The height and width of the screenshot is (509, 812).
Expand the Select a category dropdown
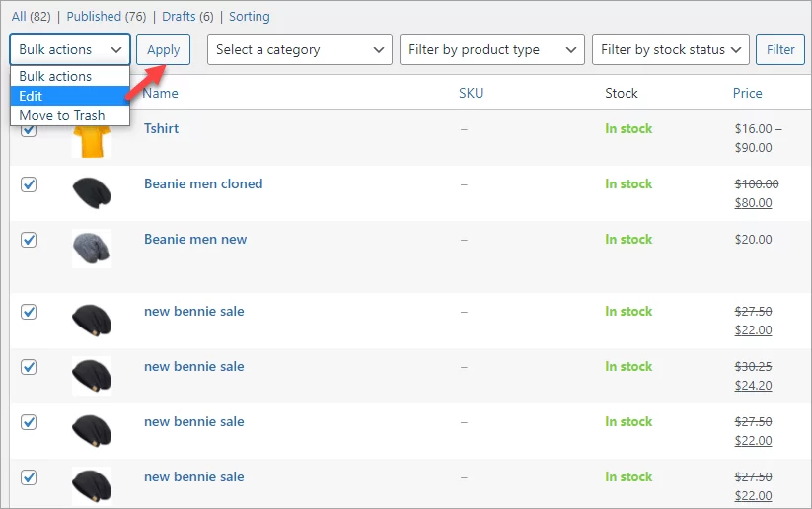pyautogui.click(x=300, y=49)
